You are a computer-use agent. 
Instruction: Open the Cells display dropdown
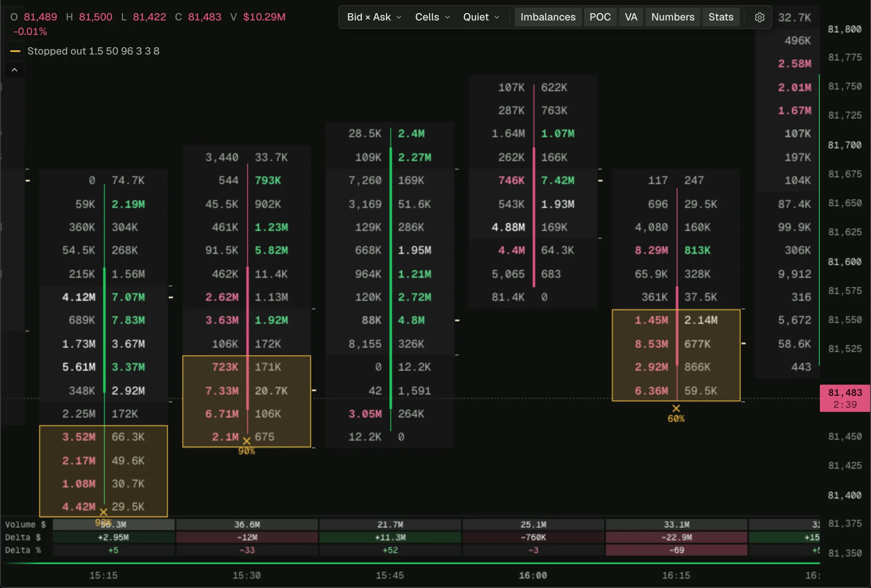[433, 17]
